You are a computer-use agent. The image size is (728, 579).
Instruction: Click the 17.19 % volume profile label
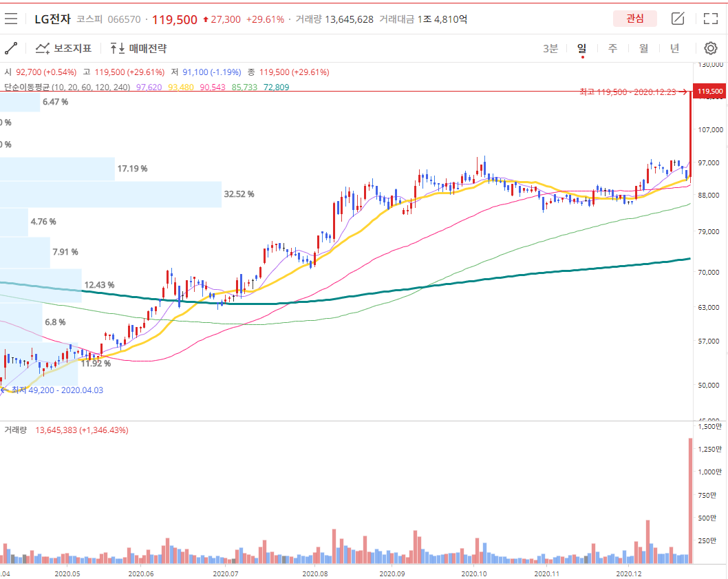tap(132, 168)
